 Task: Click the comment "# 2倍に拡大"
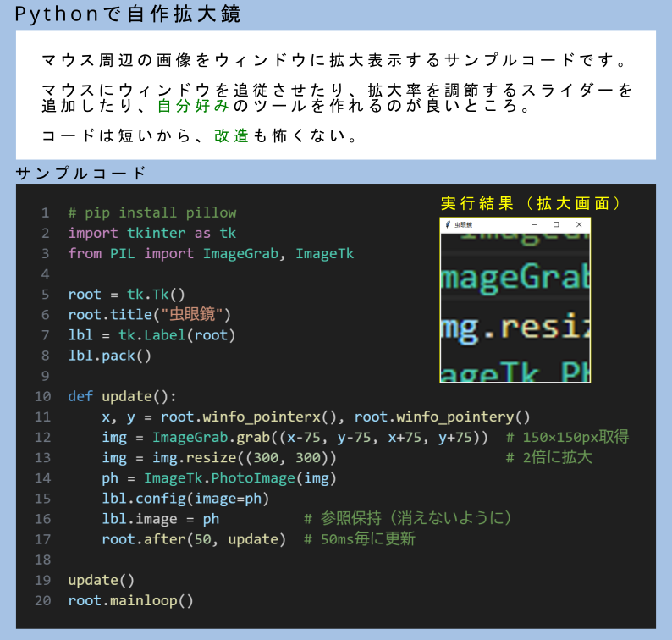click(x=549, y=457)
